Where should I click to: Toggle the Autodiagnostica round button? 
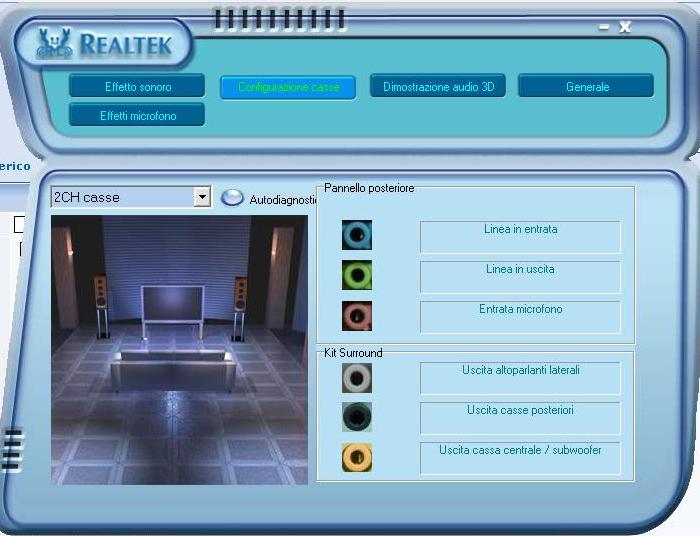232,198
